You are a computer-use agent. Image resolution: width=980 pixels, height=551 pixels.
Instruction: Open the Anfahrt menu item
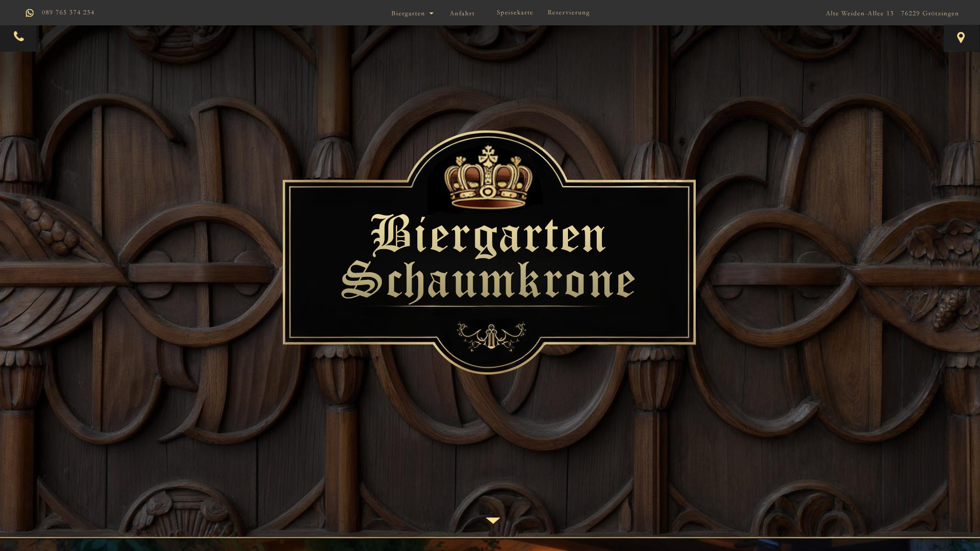462,13
